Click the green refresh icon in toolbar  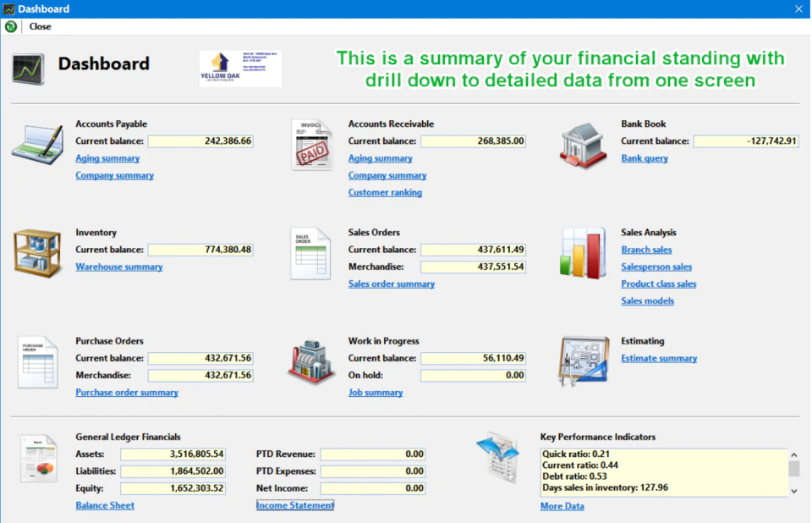pyautogui.click(x=11, y=26)
